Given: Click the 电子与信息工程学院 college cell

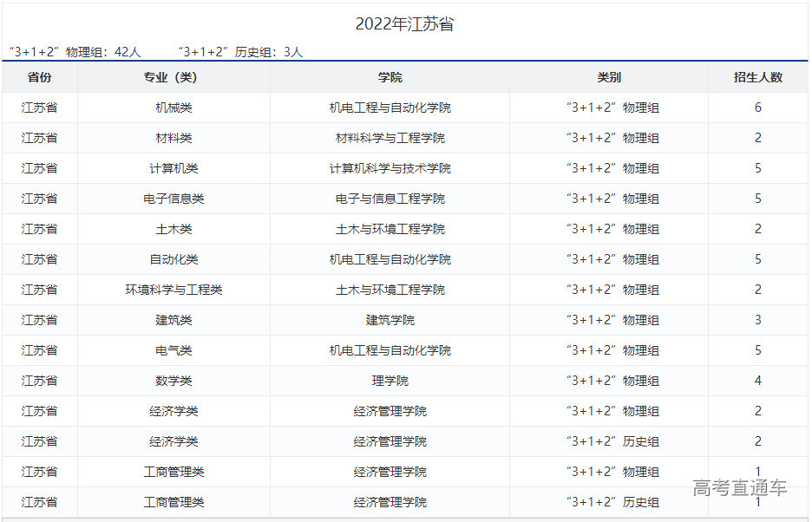Looking at the screenshot, I should click(390, 199).
